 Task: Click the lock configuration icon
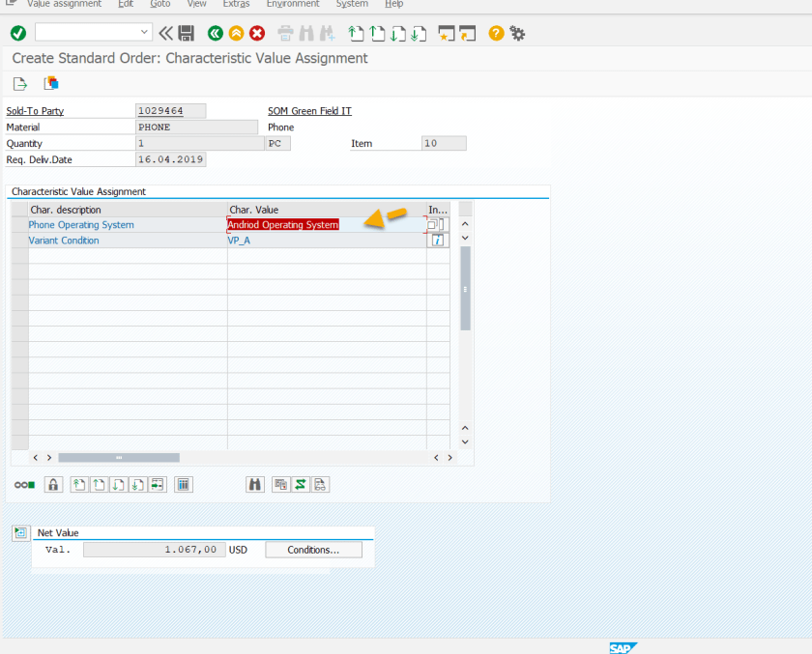point(53,485)
